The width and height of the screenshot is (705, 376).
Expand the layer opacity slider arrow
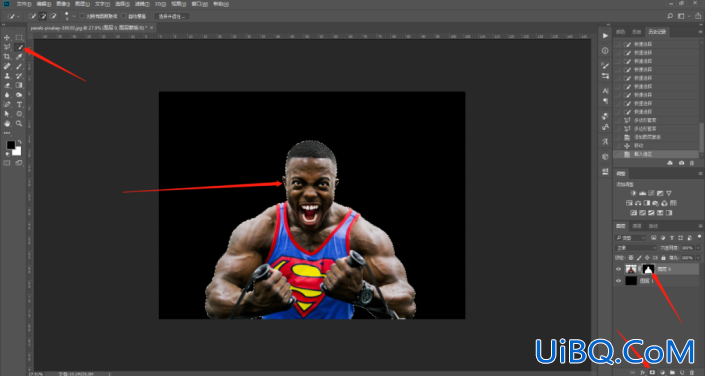tap(698, 248)
